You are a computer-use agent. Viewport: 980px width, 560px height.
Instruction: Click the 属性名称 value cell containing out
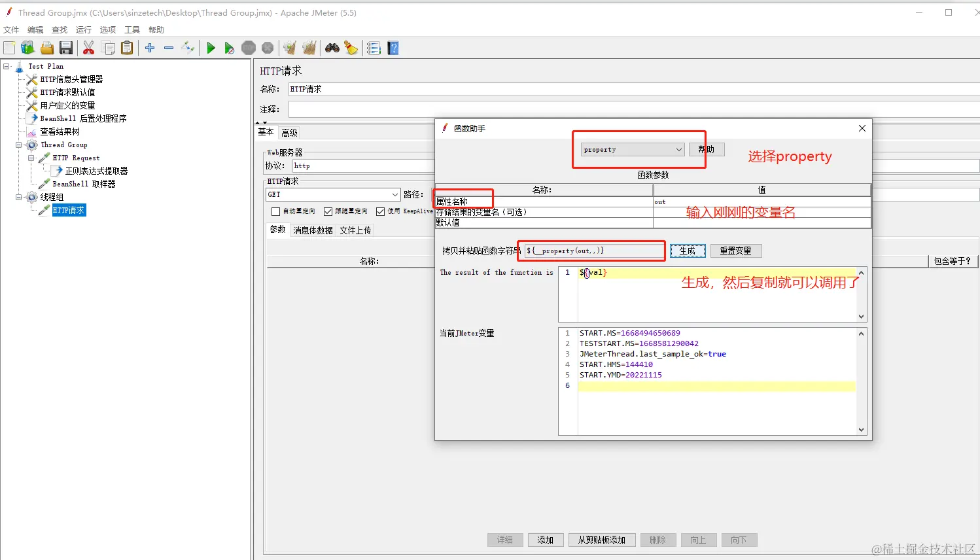(x=761, y=202)
